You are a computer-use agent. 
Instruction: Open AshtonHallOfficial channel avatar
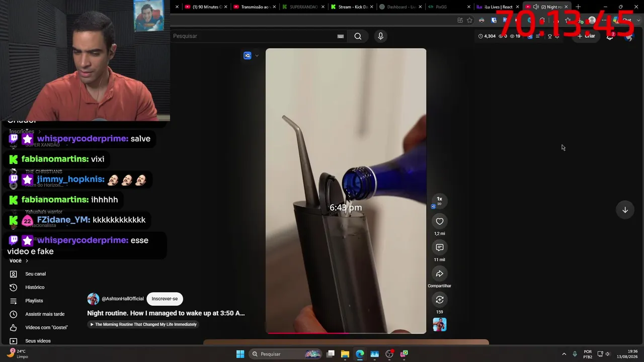tap(93, 299)
